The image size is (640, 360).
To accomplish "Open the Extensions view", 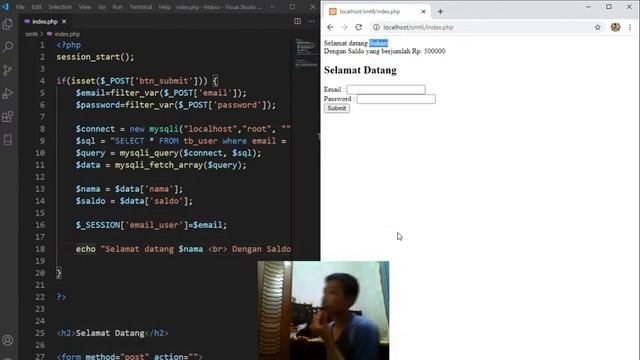I will point(8,117).
